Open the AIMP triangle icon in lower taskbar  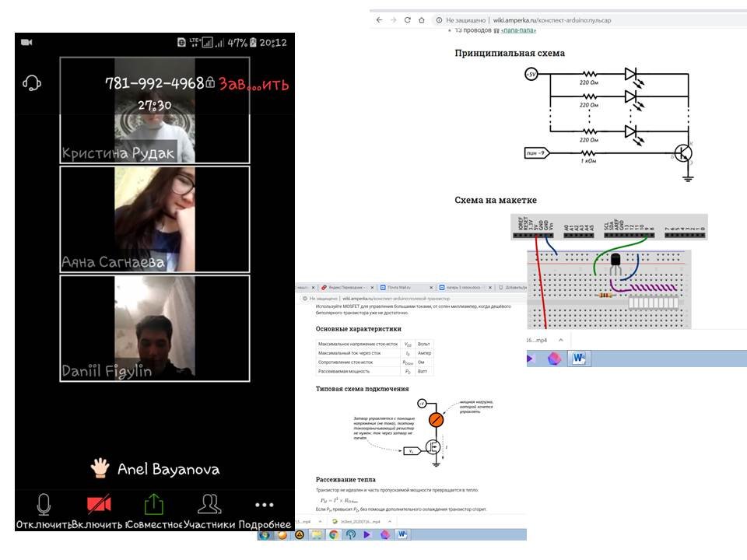point(300,535)
